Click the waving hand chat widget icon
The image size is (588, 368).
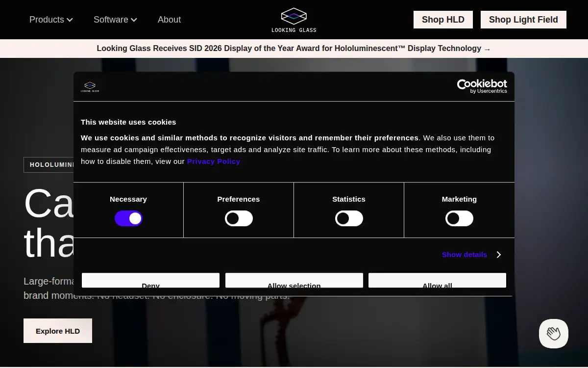554,334
